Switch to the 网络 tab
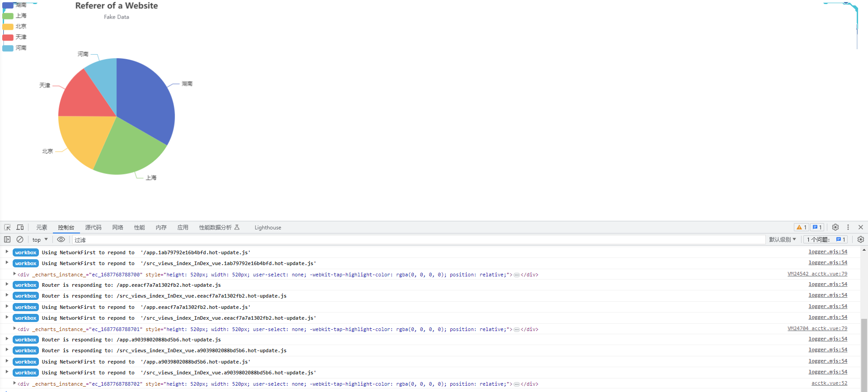This screenshot has width=868, height=392. (118, 227)
